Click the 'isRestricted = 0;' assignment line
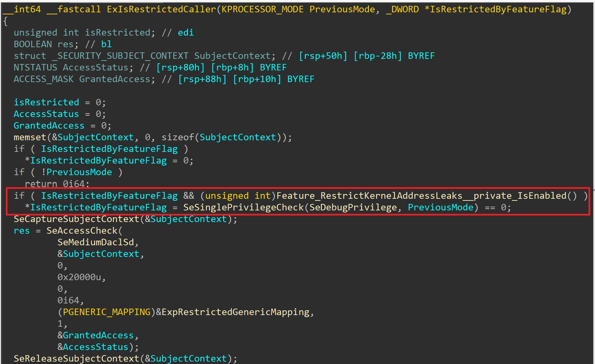 59,102
